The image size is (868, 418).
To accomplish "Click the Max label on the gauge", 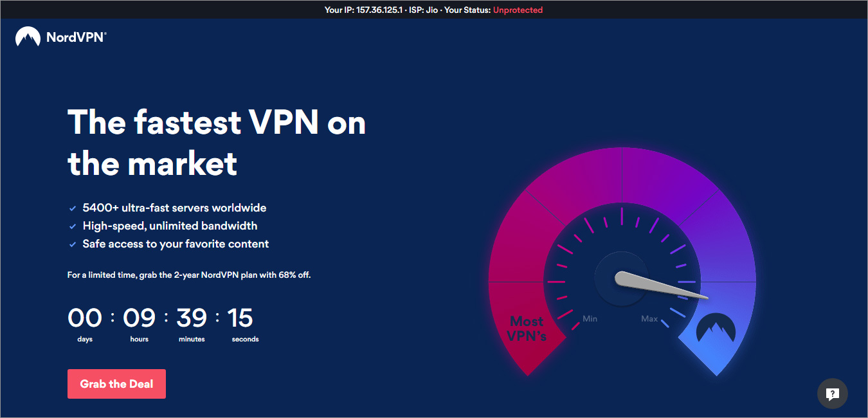I will click(x=649, y=319).
